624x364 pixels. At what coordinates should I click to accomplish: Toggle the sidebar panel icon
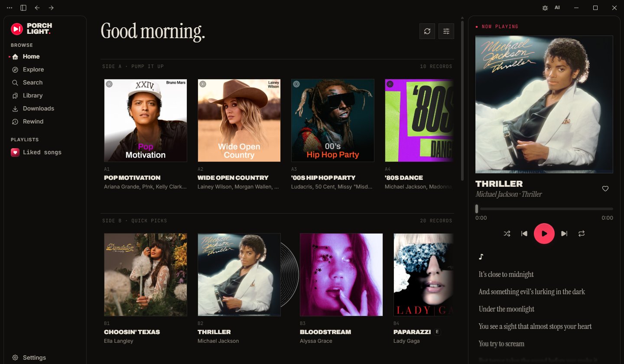point(23,8)
